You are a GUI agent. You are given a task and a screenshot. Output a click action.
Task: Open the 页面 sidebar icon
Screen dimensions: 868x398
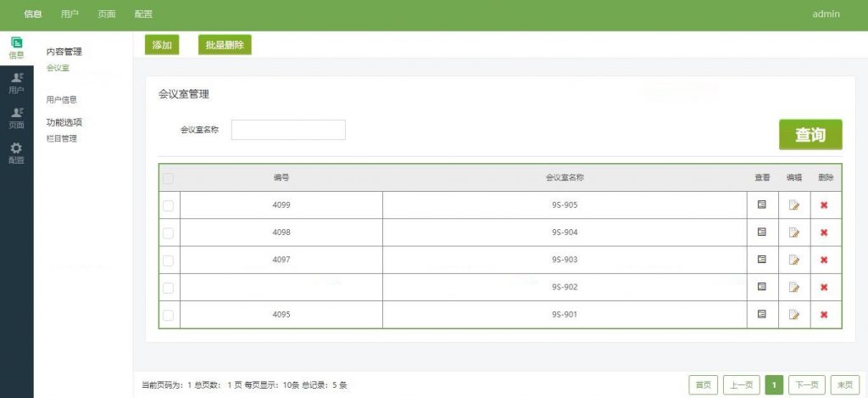17,118
